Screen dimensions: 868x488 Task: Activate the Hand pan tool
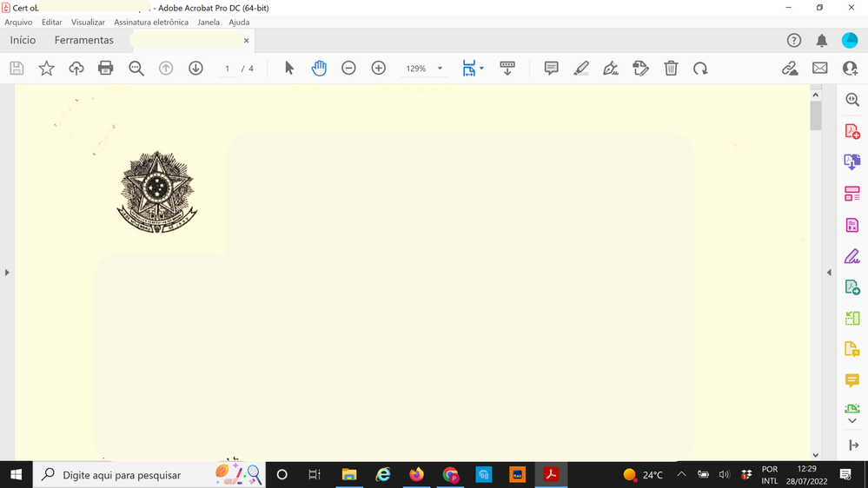point(319,68)
